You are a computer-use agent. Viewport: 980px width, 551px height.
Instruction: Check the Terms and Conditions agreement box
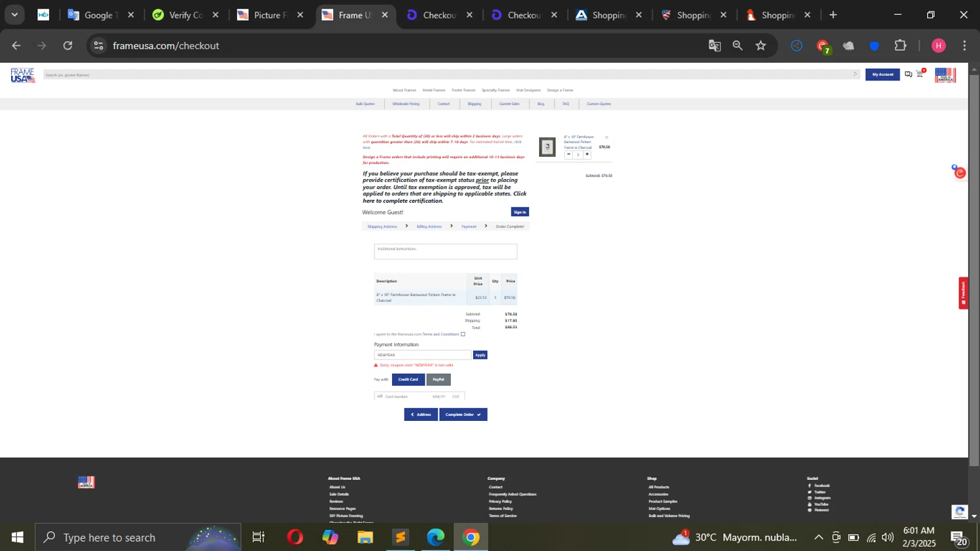click(463, 334)
